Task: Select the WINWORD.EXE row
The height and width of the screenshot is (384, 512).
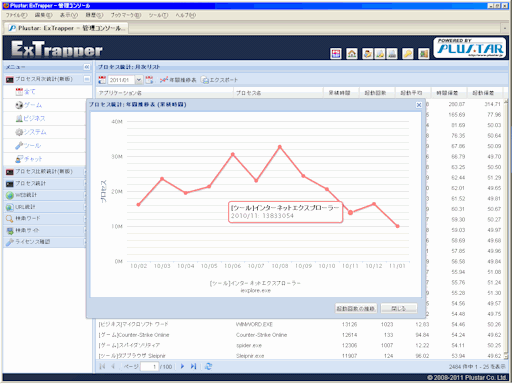Action: pos(300,324)
